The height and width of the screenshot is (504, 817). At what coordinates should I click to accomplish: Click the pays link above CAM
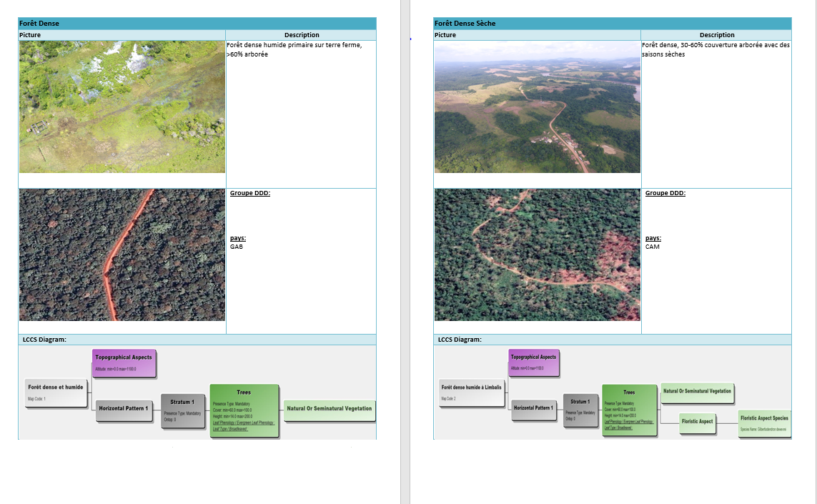click(x=652, y=238)
